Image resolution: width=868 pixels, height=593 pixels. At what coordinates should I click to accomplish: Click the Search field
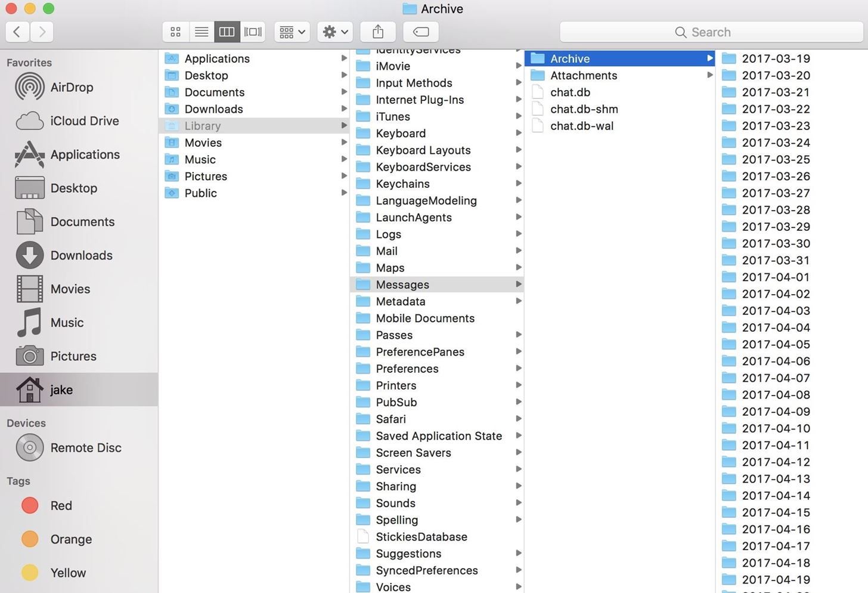(x=711, y=32)
